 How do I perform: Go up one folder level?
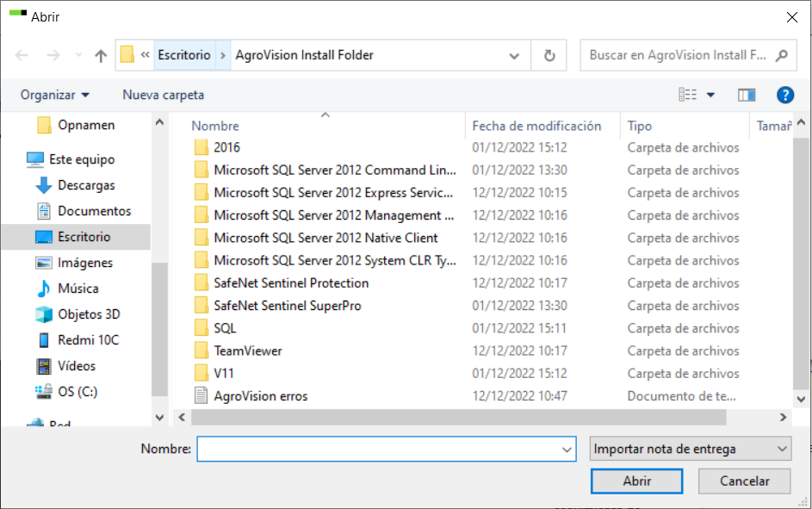tap(101, 55)
